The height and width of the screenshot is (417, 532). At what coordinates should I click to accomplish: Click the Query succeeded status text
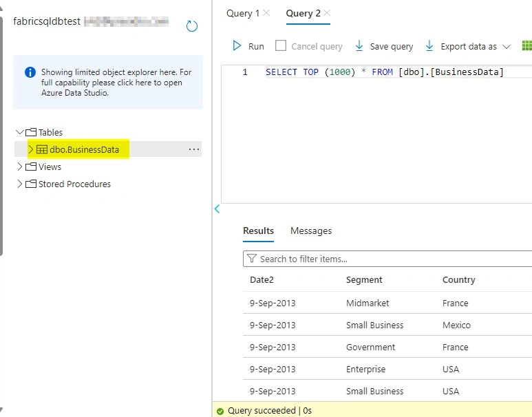[270, 411]
